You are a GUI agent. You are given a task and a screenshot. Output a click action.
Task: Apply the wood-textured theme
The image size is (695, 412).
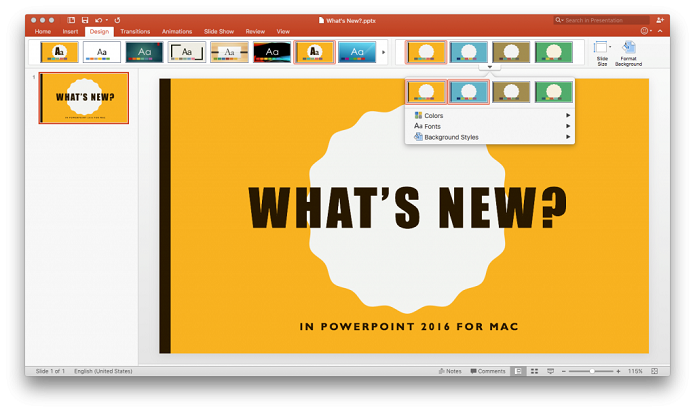[x=229, y=52]
